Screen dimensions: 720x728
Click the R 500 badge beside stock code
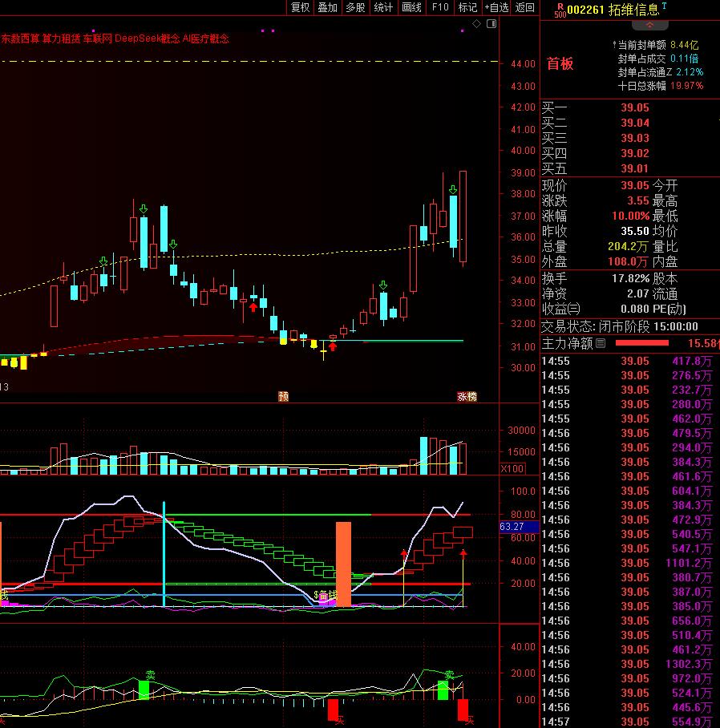[x=560, y=10]
